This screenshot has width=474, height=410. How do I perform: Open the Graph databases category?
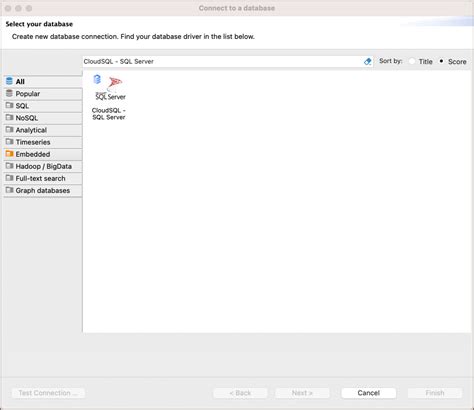tap(43, 190)
